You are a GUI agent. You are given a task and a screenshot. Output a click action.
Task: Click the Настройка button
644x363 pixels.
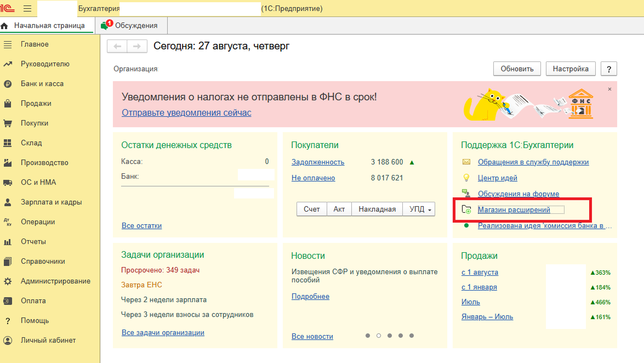(571, 69)
